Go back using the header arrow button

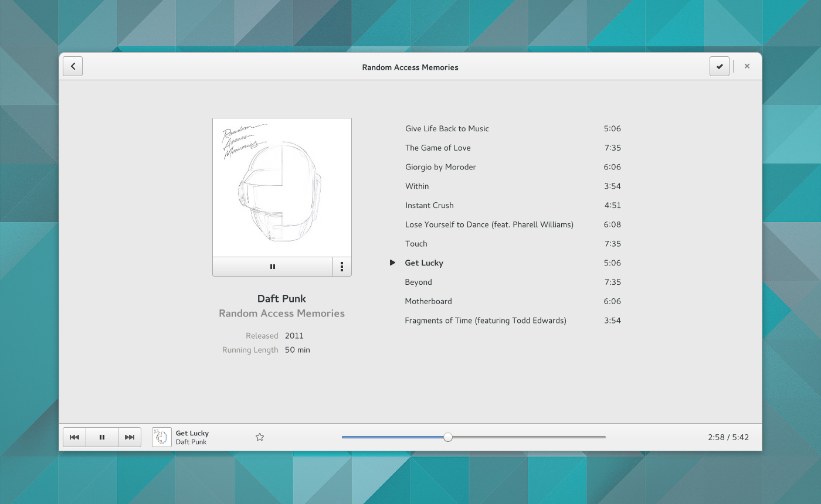[73, 66]
